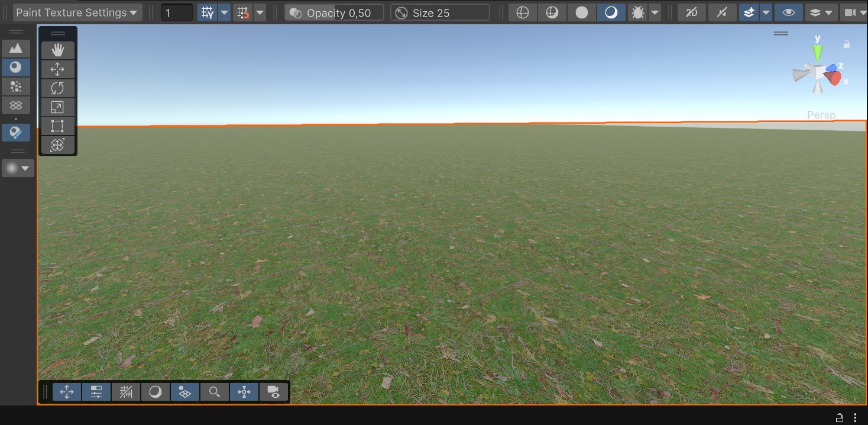868x425 pixels.
Task: Click the magnifier search overlay button
Action: 215,392
